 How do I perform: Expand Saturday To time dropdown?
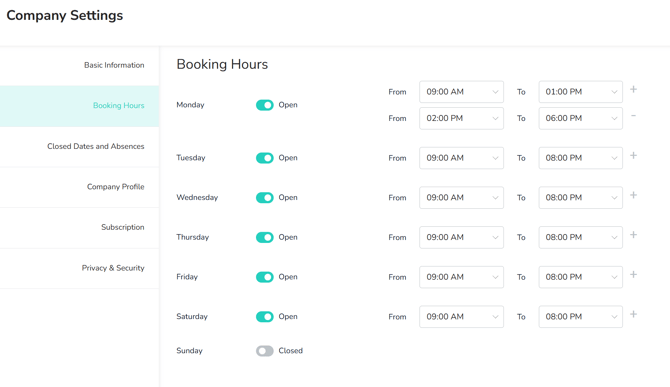pos(580,317)
